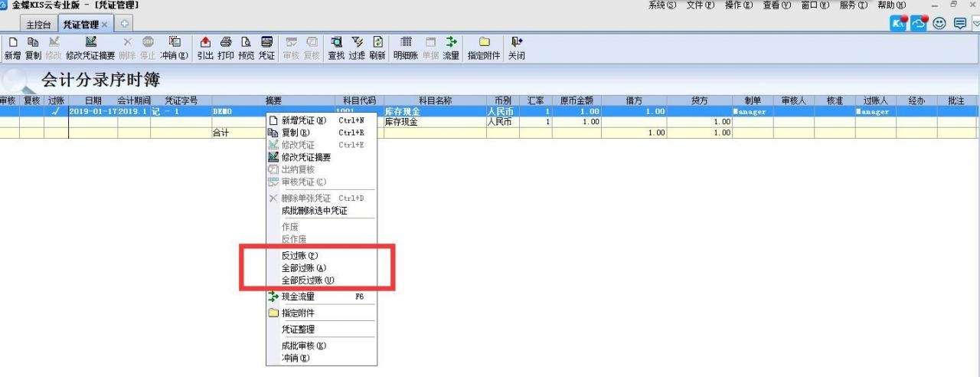Click the 科目名称 column header
The image size is (980, 377).
pyautogui.click(x=435, y=100)
